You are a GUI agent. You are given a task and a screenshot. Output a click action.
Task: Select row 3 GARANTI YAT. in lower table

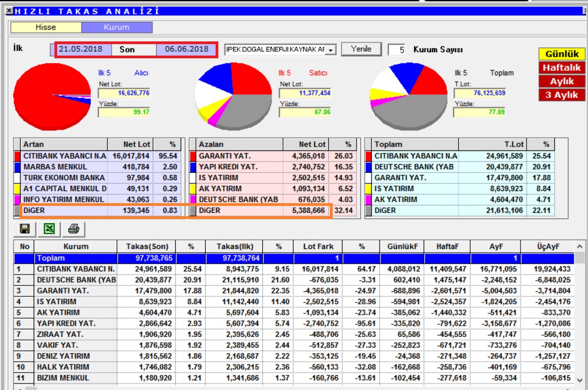pos(294,291)
